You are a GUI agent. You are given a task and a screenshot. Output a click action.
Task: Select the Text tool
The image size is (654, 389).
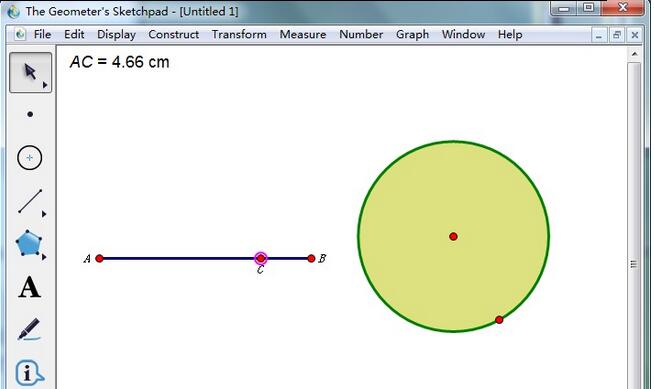(30, 288)
